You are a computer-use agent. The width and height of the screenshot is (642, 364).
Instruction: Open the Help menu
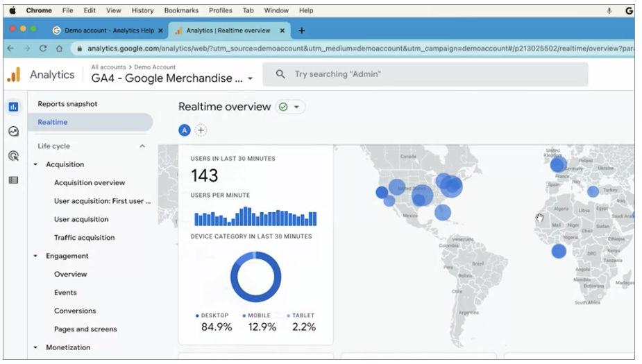(x=306, y=10)
